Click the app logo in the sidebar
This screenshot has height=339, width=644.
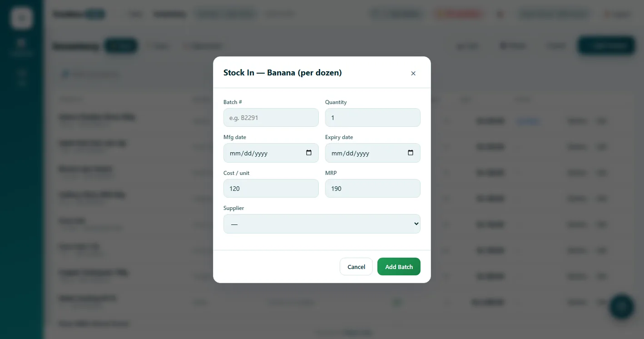[x=21, y=18]
